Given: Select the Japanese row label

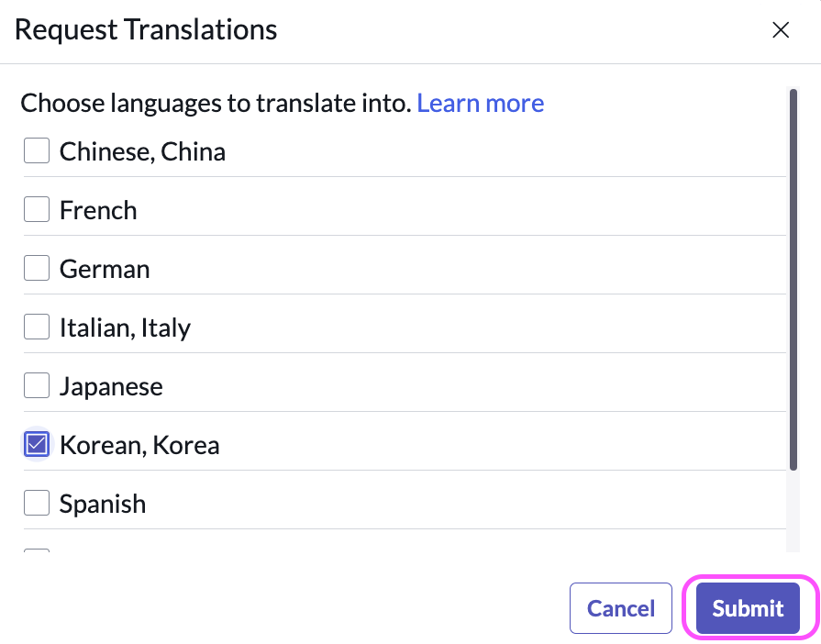Looking at the screenshot, I should pyautogui.click(x=110, y=385).
